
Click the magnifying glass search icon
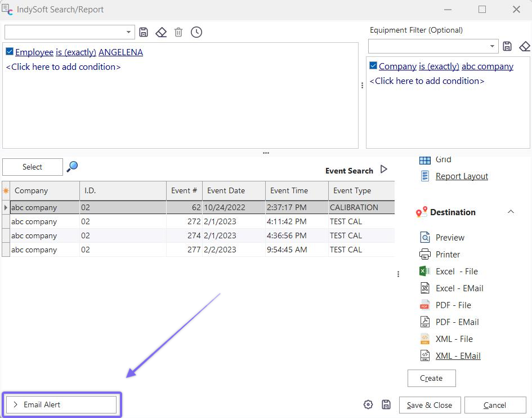click(x=72, y=166)
